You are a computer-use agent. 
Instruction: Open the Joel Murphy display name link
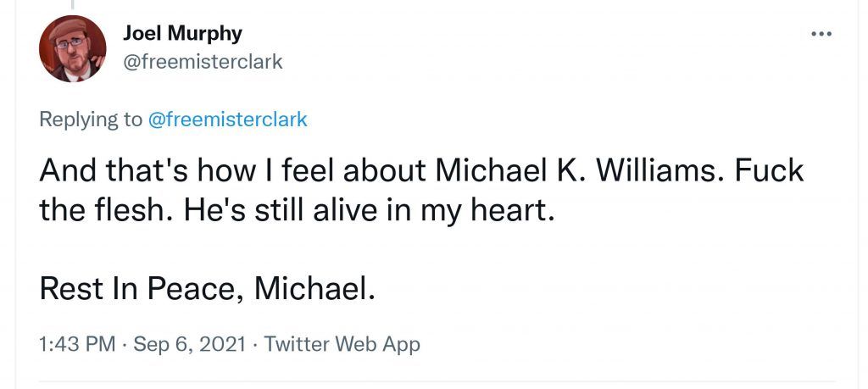coord(182,33)
